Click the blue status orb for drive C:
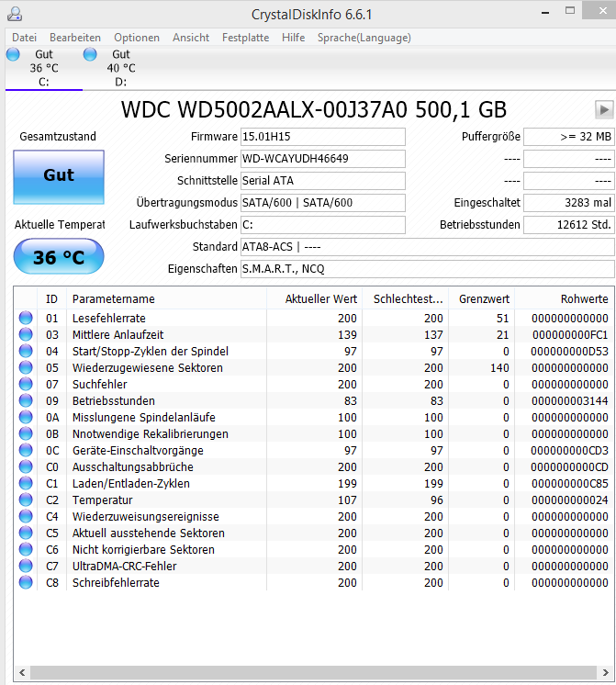 click(x=13, y=54)
